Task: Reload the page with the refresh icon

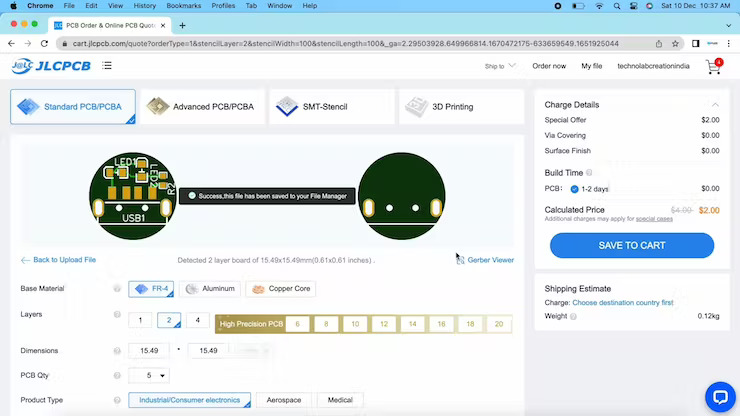Action: point(44,43)
